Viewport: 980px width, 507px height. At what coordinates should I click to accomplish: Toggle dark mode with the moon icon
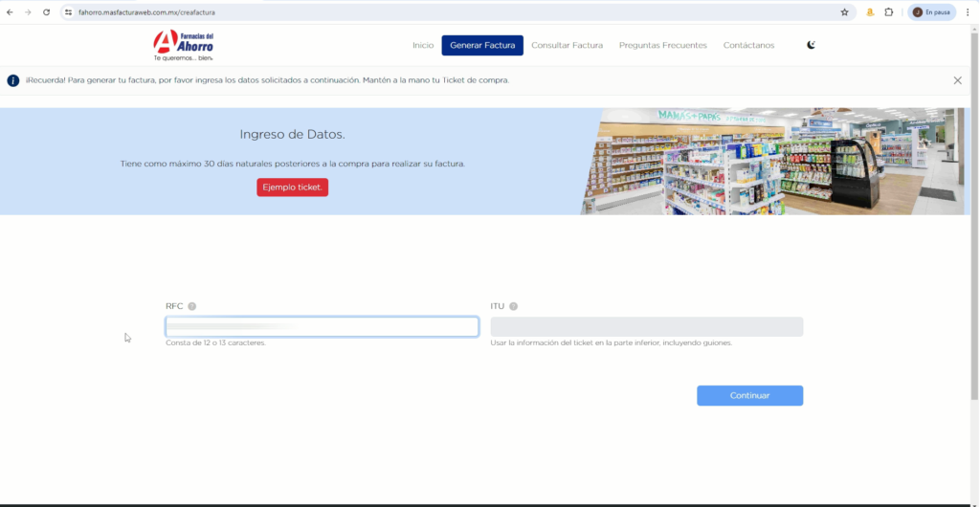click(x=812, y=45)
